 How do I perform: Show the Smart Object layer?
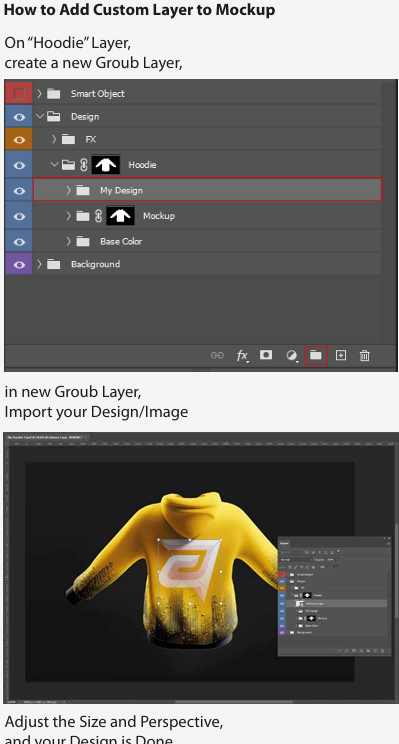[19, 93]
